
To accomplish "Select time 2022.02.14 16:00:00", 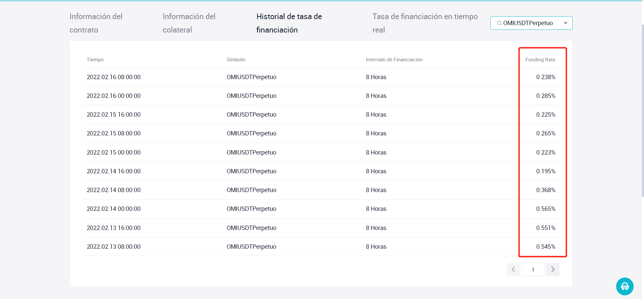I will 114,171.
